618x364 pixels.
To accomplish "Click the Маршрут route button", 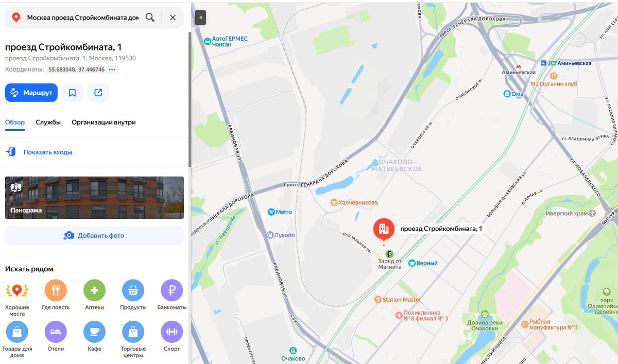I will coord(31,93).
